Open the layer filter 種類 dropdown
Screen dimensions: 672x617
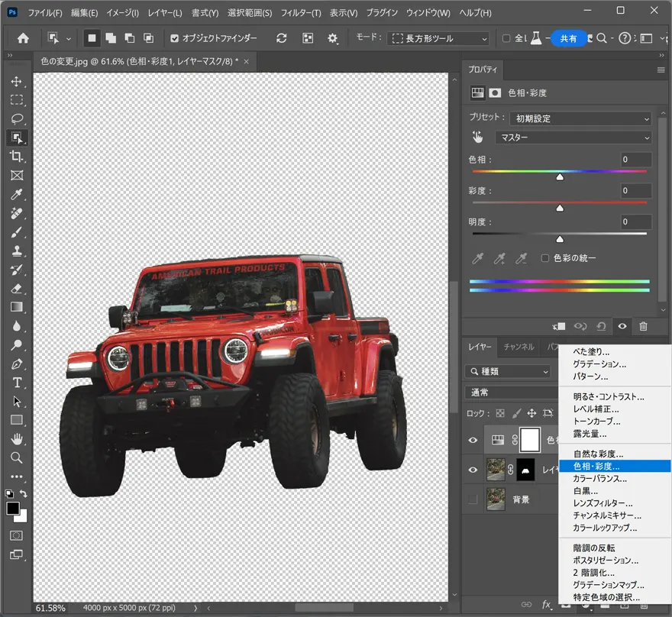(508, 371)
